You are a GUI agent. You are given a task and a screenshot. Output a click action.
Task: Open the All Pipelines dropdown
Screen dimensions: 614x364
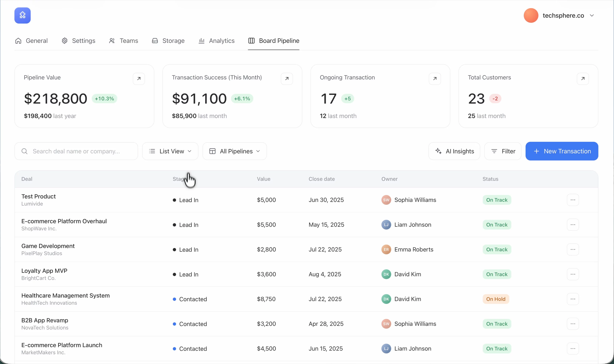coord(235,151)
